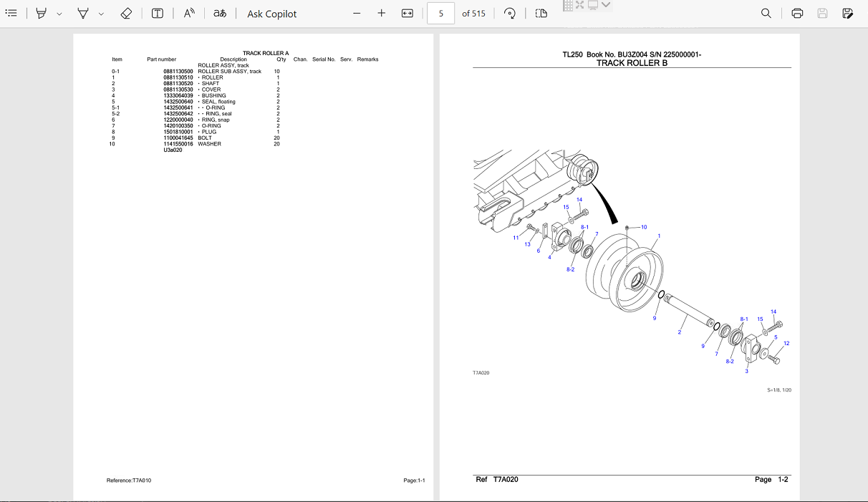Start Read aloud
Viewport: 868px width, 502px height.
[189, 13]
